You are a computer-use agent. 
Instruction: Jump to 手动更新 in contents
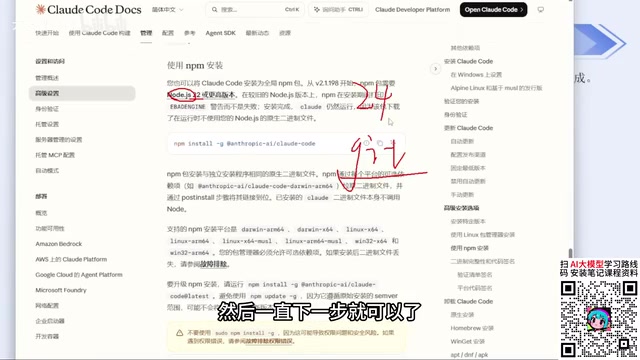(x=462, y=195)
